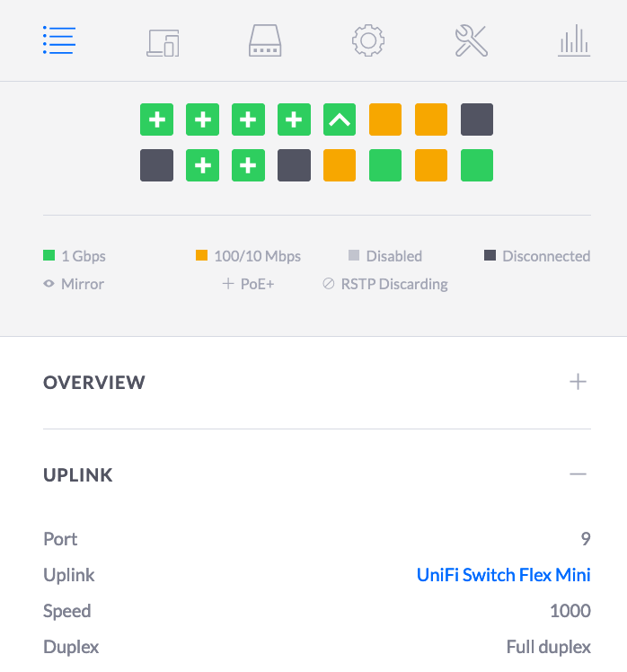Open the gear configuration tab
Viewport: 627px width, 672px height.
(368, 41)
